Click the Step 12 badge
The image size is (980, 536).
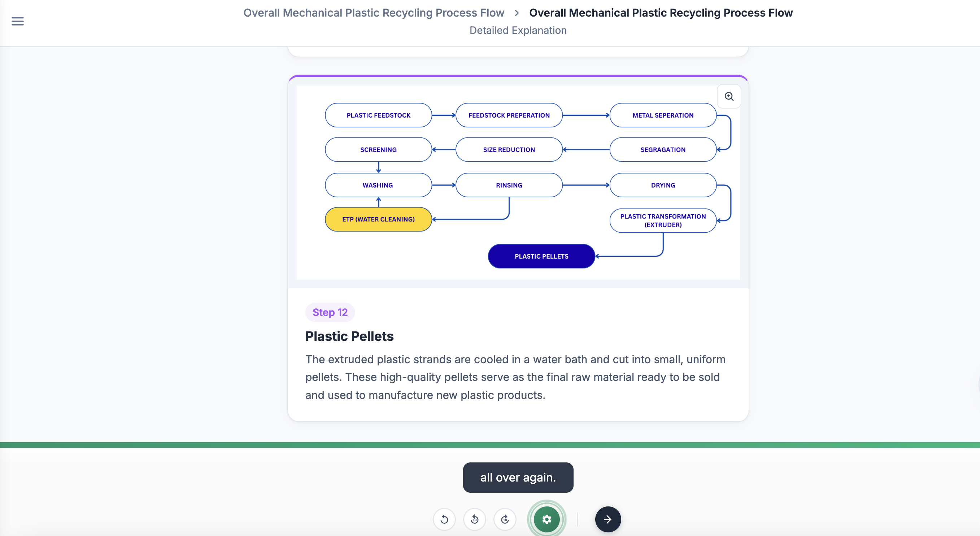pos(330,312)
